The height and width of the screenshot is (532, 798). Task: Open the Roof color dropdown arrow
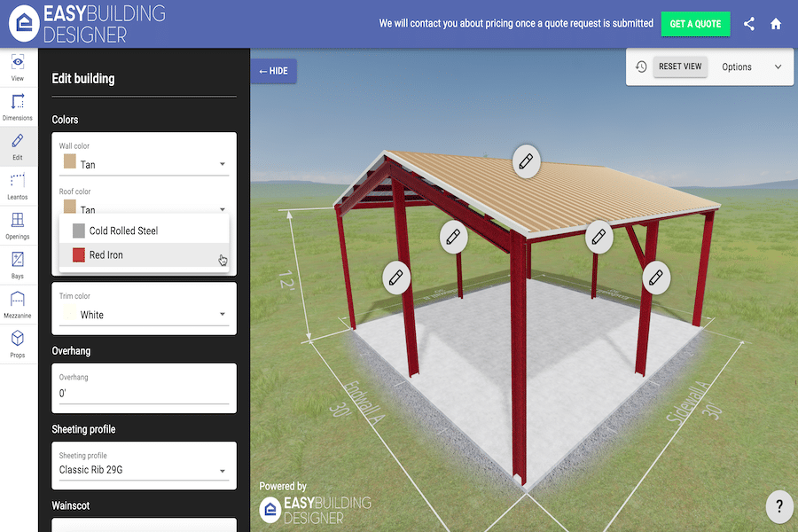pos(223,209)
